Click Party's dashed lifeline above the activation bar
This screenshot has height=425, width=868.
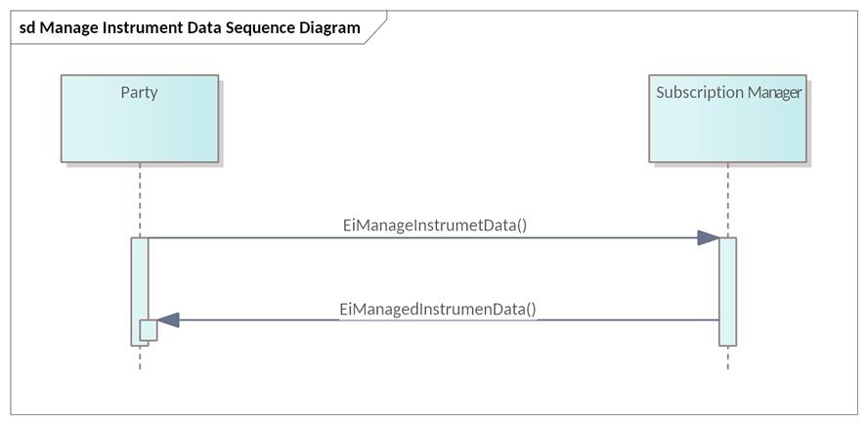click(140, 200)
